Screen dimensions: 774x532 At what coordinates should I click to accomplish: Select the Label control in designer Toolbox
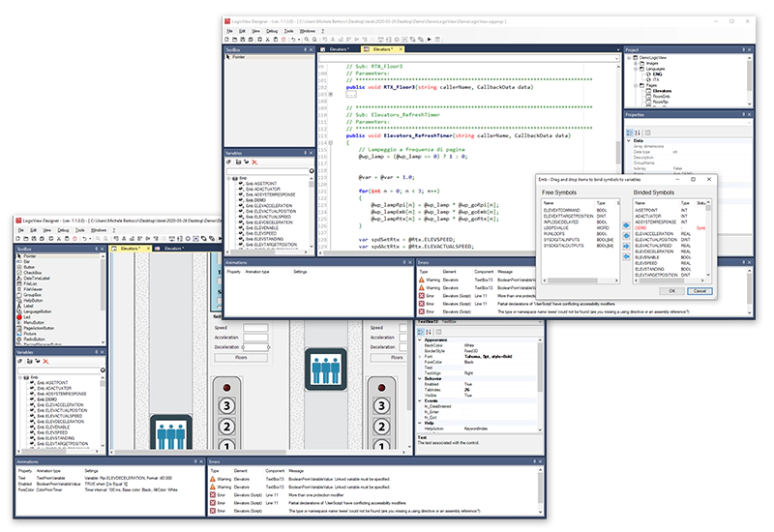[x=25, y=306]
